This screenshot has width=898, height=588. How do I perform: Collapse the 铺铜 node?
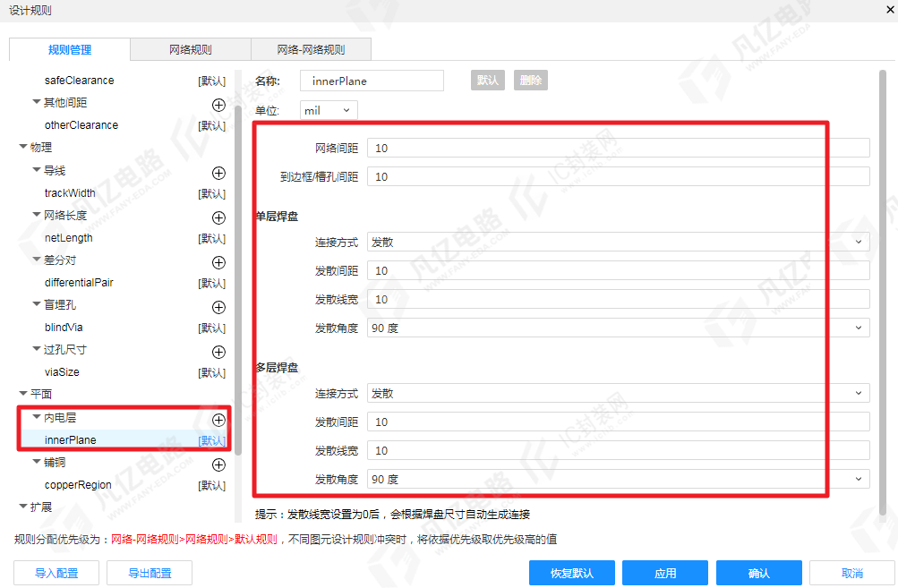pos(37,462)
